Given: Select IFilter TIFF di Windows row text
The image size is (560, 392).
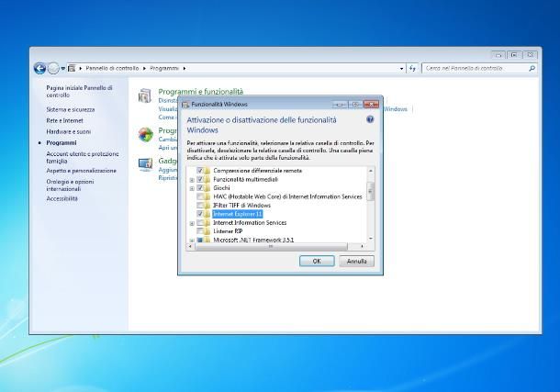Looking at the screenshot, I should pos(241,206).
